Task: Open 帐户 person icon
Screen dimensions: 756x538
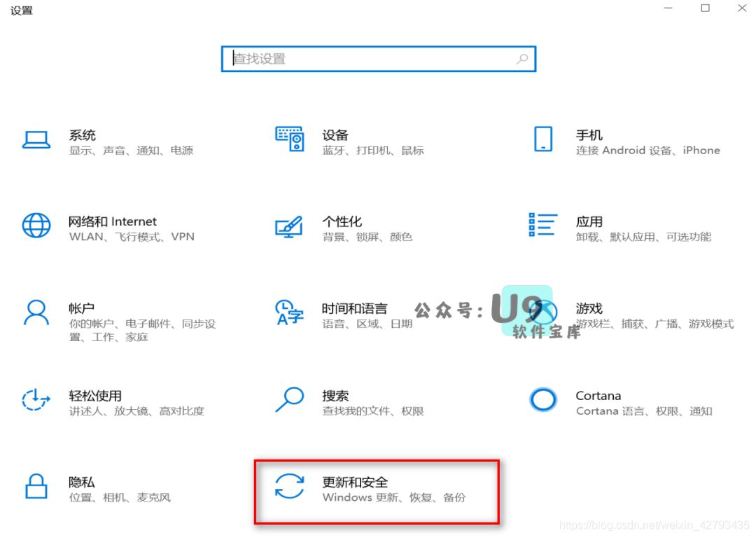Action: pyautogui.click(x=36, y=313)
